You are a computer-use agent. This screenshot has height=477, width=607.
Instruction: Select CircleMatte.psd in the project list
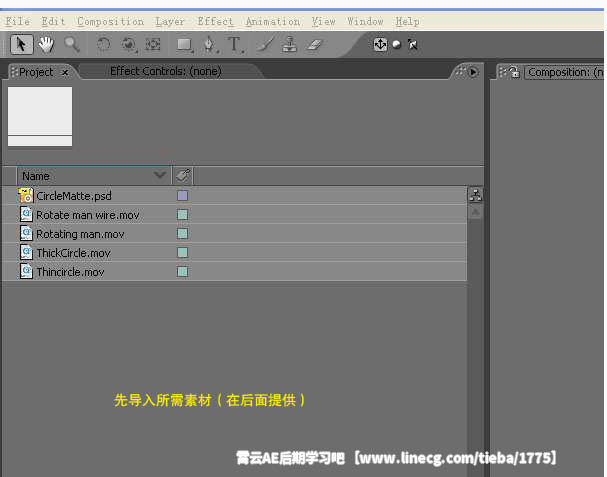[x=235, y=196]
